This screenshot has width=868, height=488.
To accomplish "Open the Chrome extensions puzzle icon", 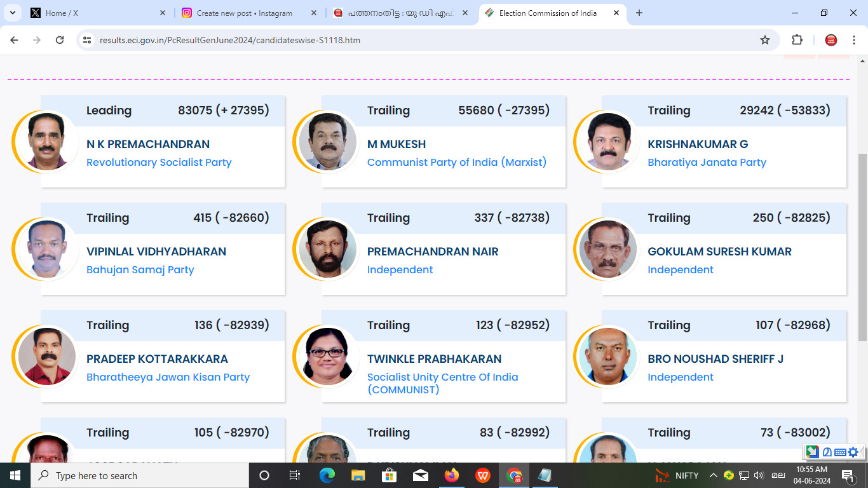I will click(x=797, y=40).
